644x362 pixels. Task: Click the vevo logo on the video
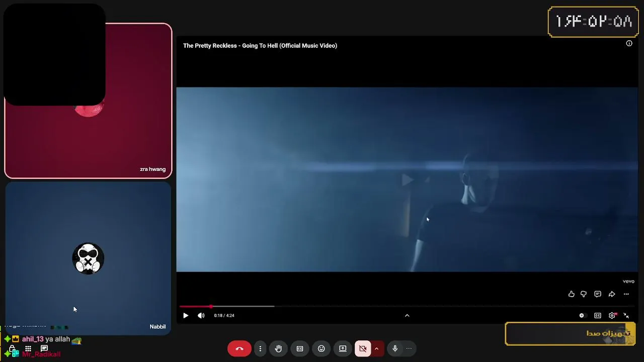tap(629, 282)
